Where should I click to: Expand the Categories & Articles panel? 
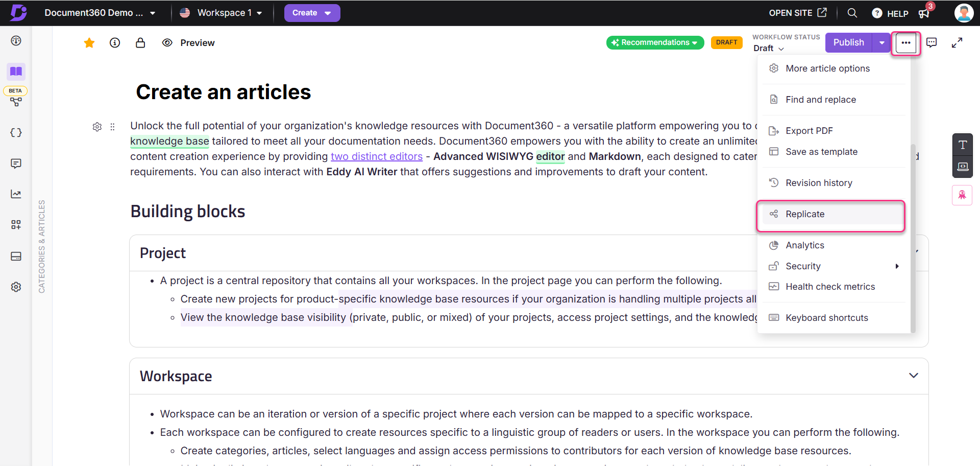[x=42, y=246]
